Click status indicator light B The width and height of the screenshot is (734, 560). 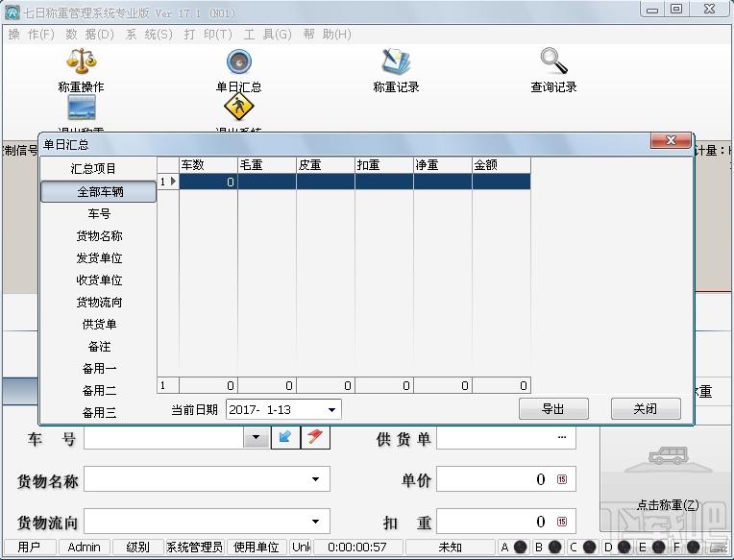click(554, 547)
